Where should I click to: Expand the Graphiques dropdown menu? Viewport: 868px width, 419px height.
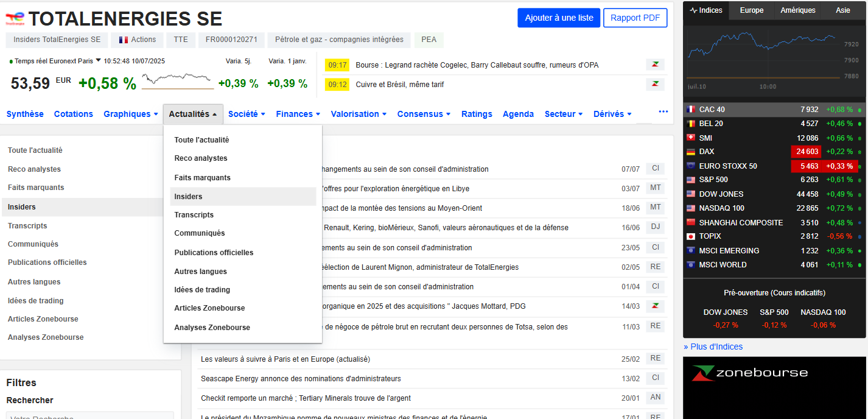coord(130,114)
